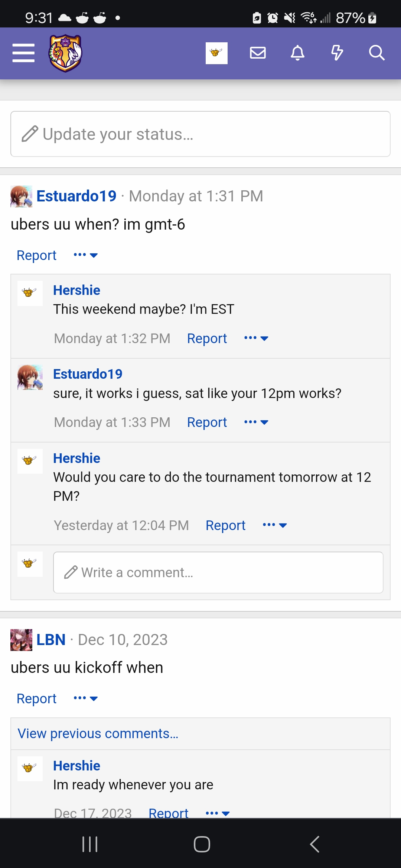Focus the Update your status field
The width and height of the screenshot is (401, 868).
[200, 134]
